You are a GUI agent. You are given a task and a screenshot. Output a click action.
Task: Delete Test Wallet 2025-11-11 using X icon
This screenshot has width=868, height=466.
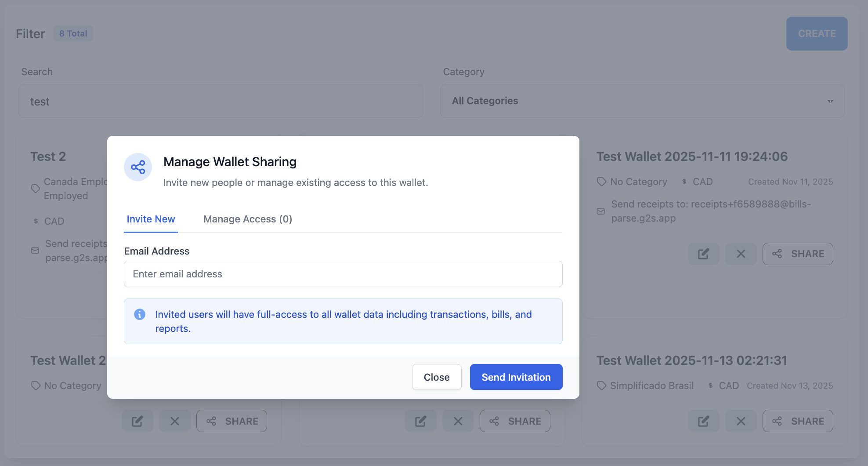741,254
